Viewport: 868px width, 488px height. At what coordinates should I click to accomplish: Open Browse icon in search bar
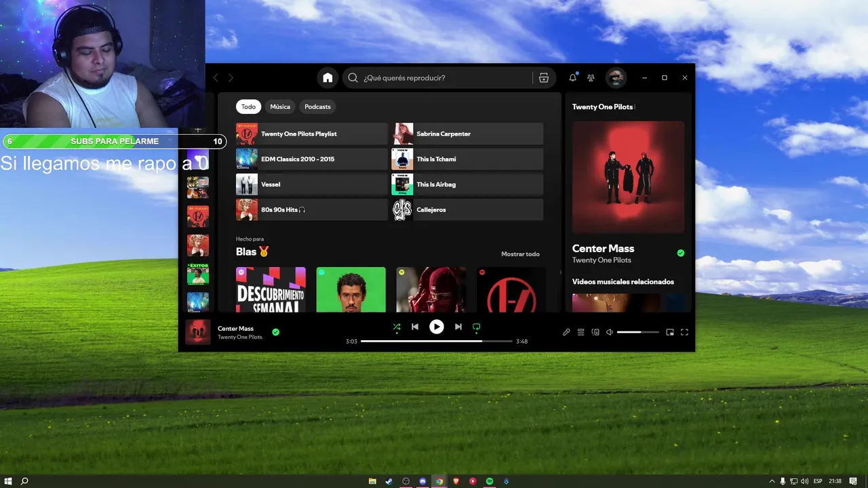point(543,78)
